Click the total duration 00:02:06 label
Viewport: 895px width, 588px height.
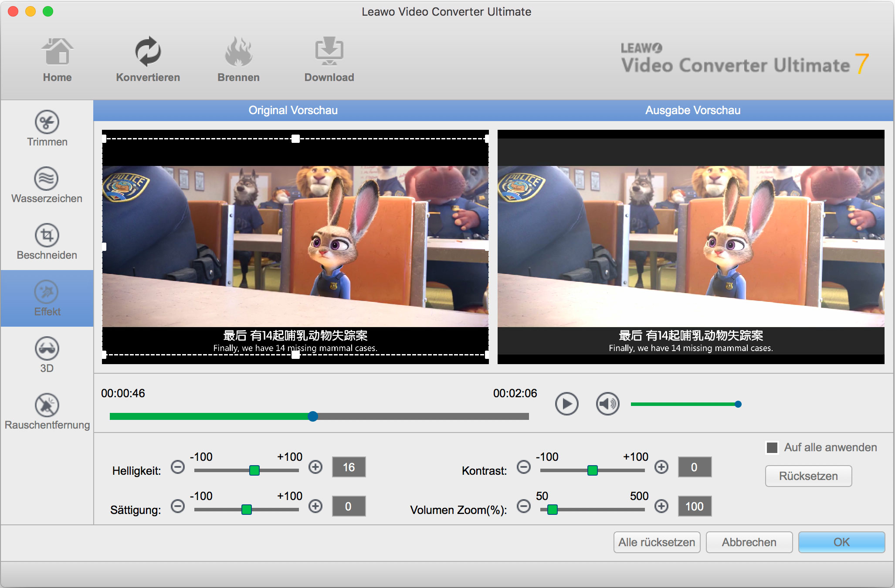pyautogui.click(x=515, y=393)
